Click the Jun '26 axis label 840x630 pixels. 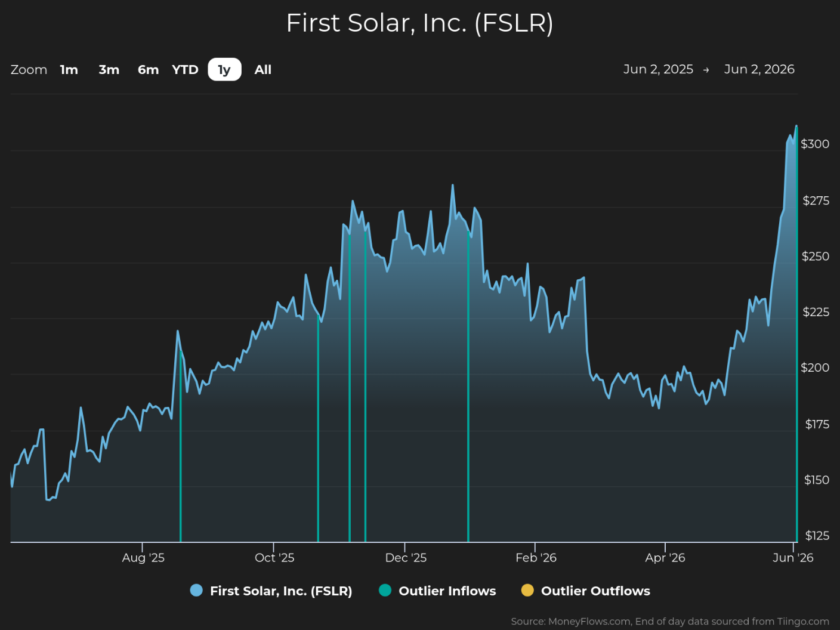point(793,558)
